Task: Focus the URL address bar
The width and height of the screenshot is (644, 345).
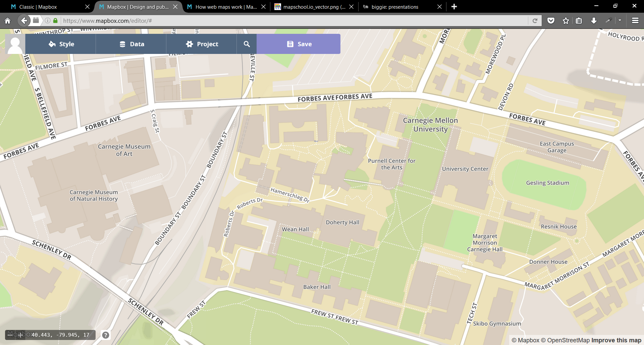Action: tap(295, 21)
